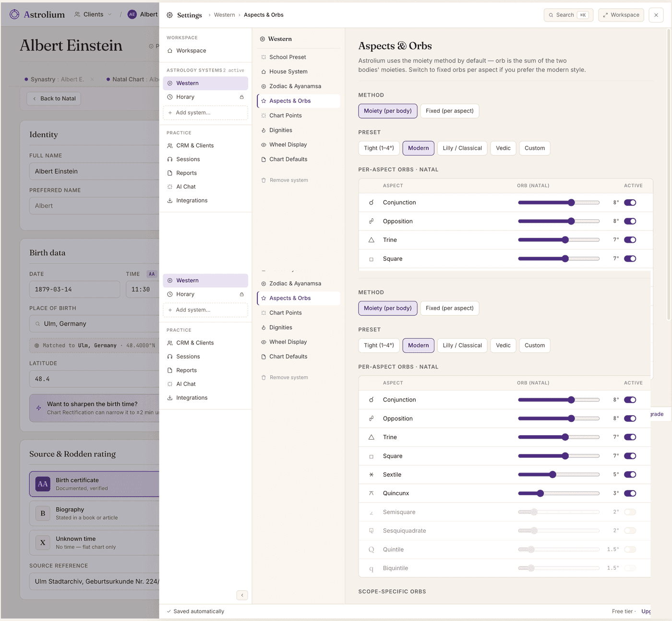The image size is (672, 621).
Task: Click the birth Time field 11:30
Action: pyautogui.click(x=143, y=289)
